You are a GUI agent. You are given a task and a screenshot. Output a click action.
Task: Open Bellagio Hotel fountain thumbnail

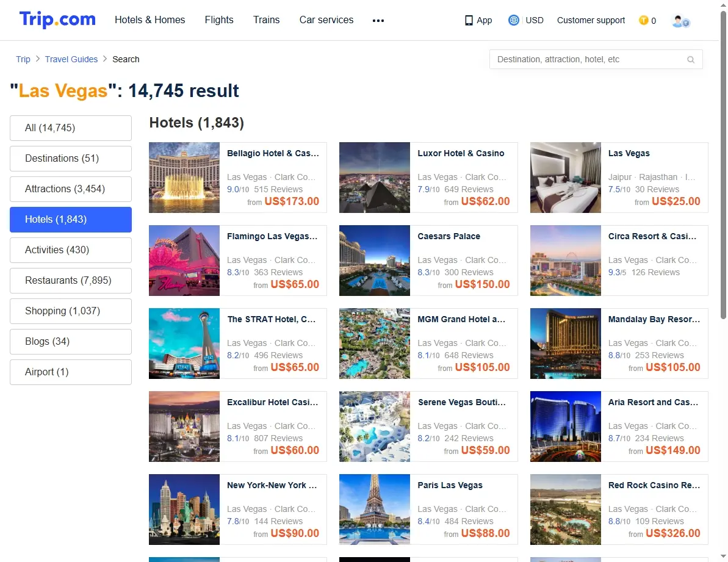pyautogui.click(x=184, y=178)
